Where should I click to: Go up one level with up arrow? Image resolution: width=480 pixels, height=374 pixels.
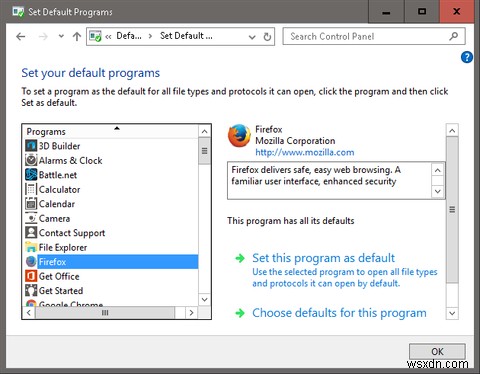pos(77,36)
